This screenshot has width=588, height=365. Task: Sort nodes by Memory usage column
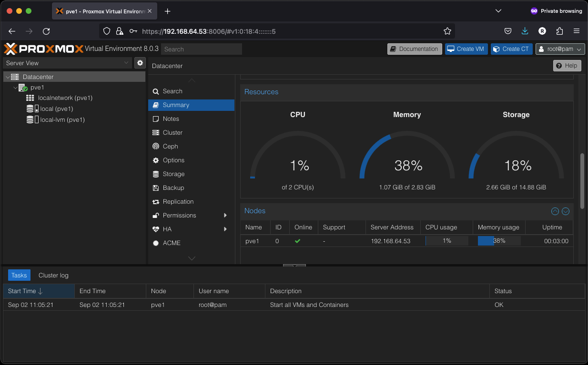tap(499, 227)
